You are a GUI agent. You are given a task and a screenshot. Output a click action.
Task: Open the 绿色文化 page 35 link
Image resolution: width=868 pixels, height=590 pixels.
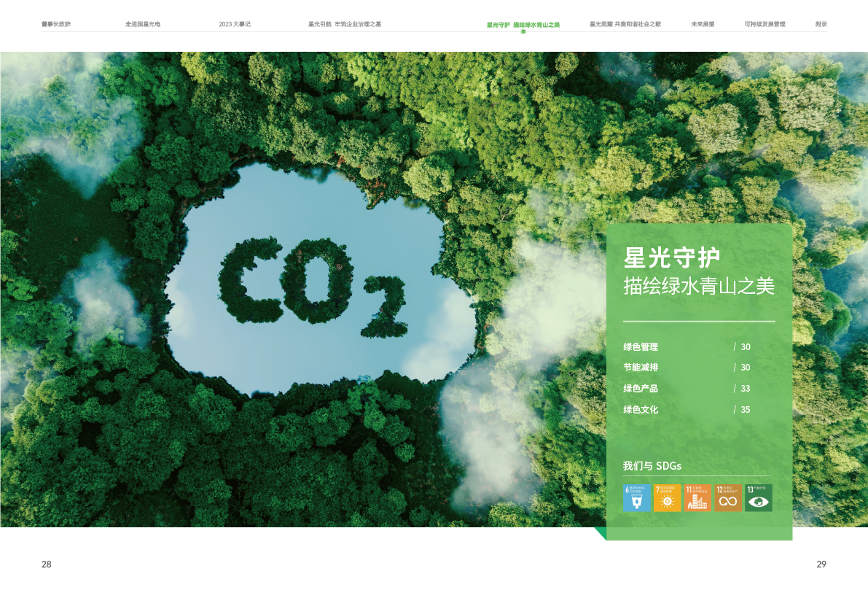[x=641, y=410]
